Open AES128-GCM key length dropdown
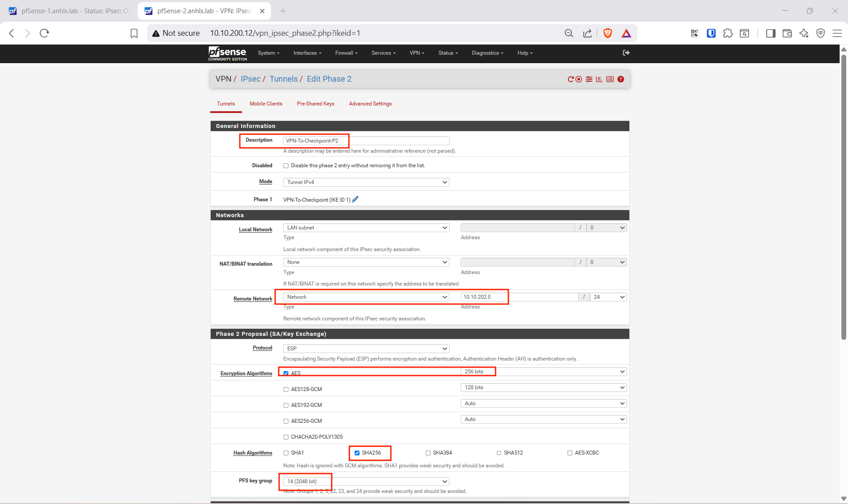Image resolution: width=848 pixels, height=504 pixels. pyautogui.click(x=544, y=387)
